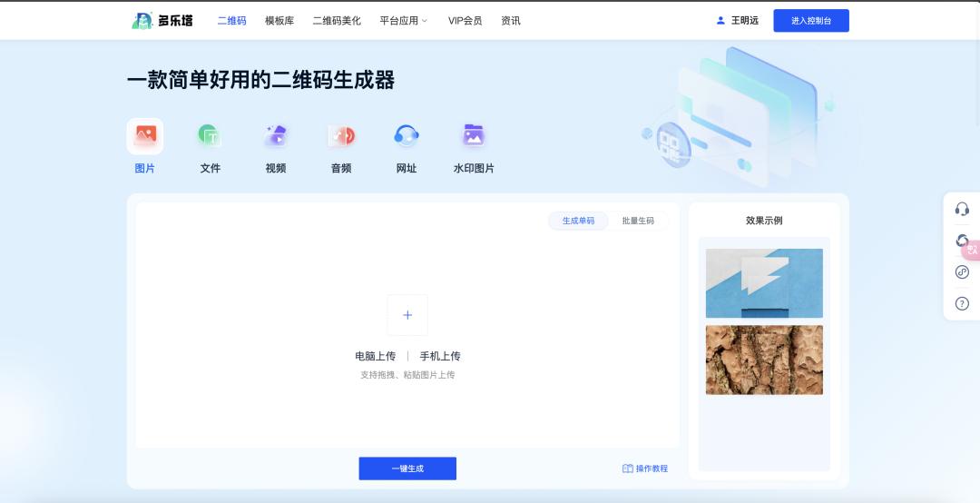The height and width of the screenshot is (503, 980).
Task: Select the 水印图片 QR code type icon
Action: (x=474, y=136)
